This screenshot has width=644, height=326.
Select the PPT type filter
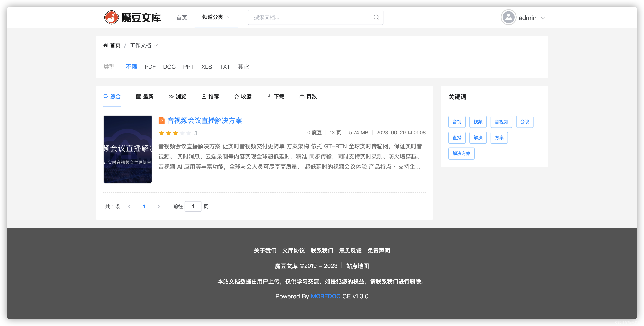[x=188, y=67]
